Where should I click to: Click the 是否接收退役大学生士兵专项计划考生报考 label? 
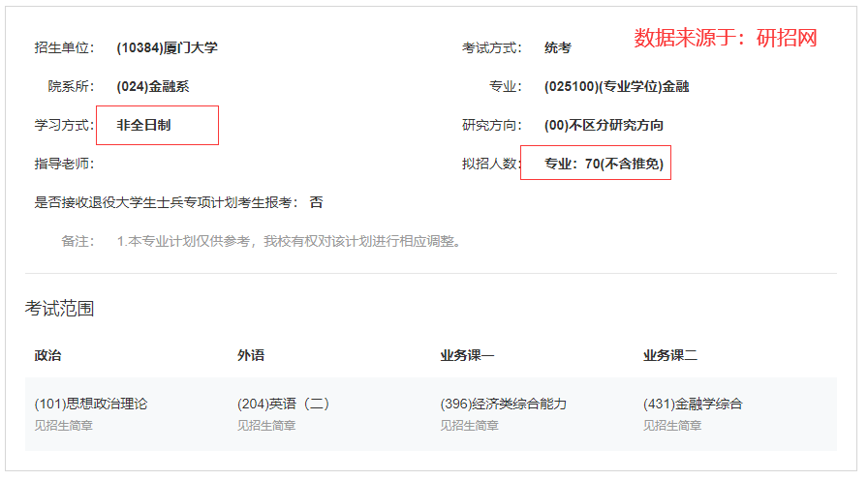[166, 203]
